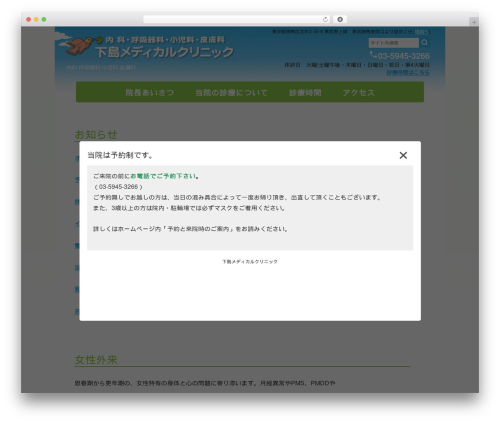
Task: Click the popup line starting また、3歳以上
Action: 189,208
